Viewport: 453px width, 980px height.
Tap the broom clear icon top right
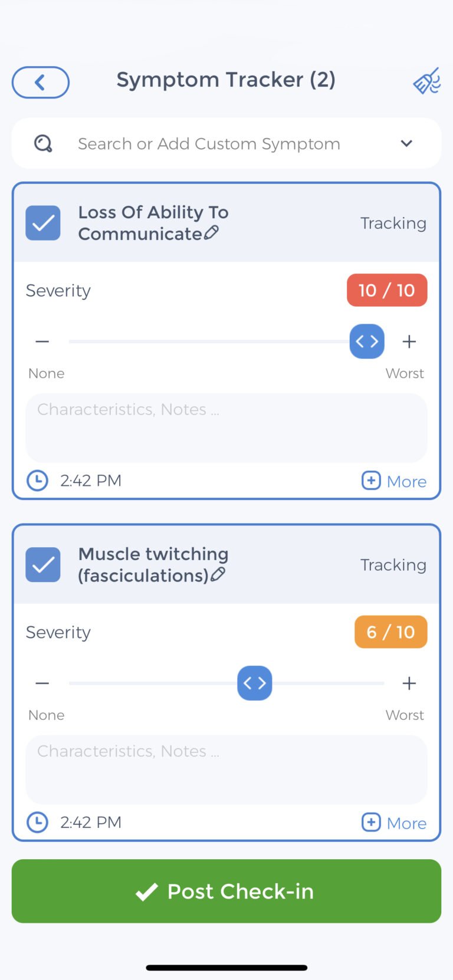point(426,81)
